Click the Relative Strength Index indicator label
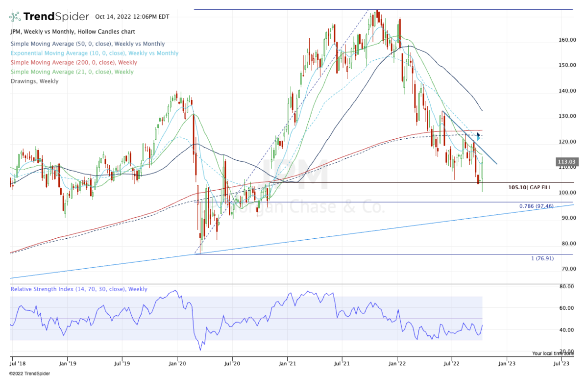The height and width of the screenshot is (378, 588). (79, 289)
